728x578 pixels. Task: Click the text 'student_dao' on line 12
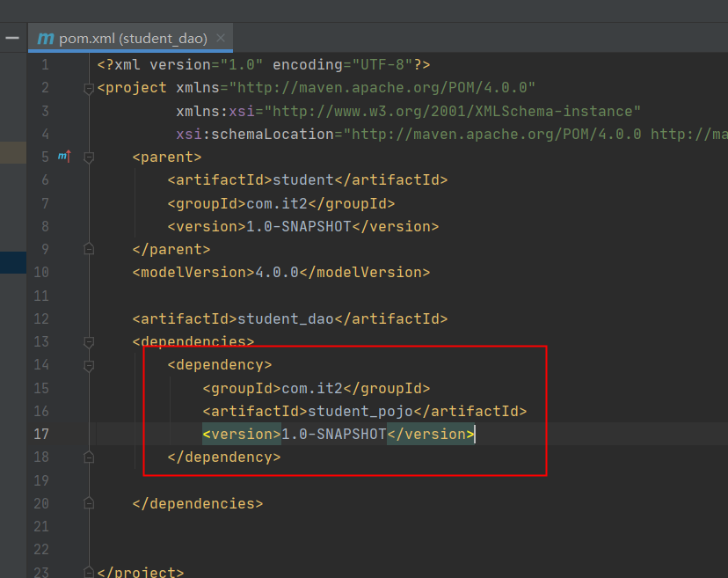pos(286,318)
